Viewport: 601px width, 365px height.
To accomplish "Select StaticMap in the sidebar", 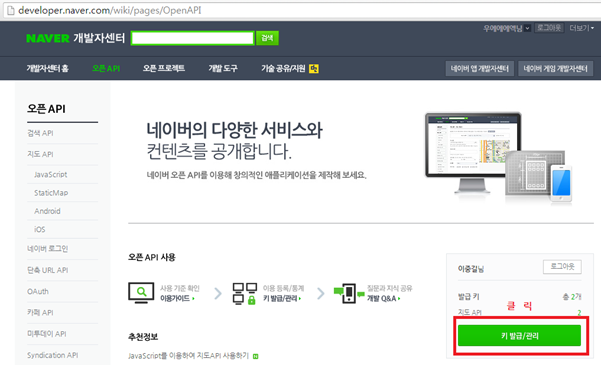I will 51,193.
